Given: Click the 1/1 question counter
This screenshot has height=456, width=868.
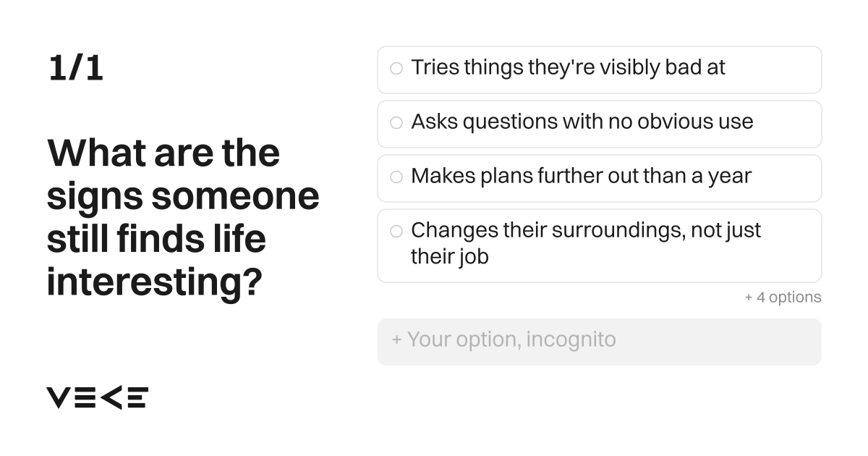Looking at the screenshot, I should (x=76, y=68).
